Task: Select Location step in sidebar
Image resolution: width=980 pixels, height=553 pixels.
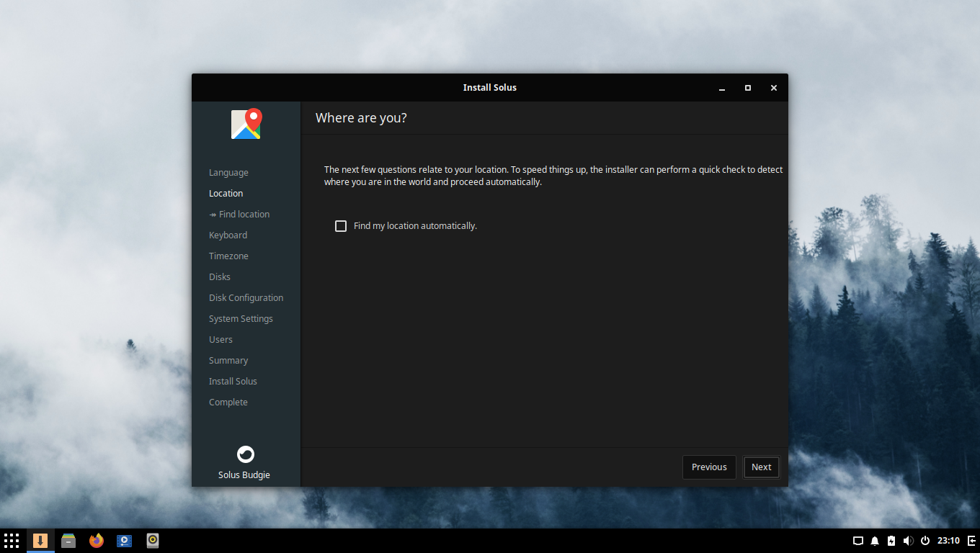Action: click(x=226, y=194)
